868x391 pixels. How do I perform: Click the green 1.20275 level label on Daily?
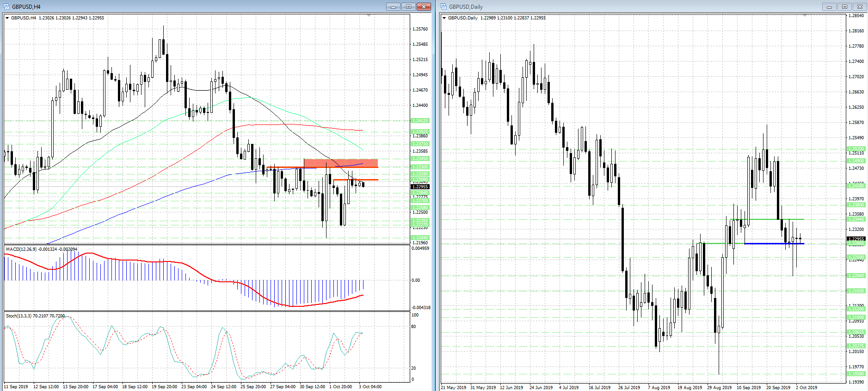coord(856,346)
